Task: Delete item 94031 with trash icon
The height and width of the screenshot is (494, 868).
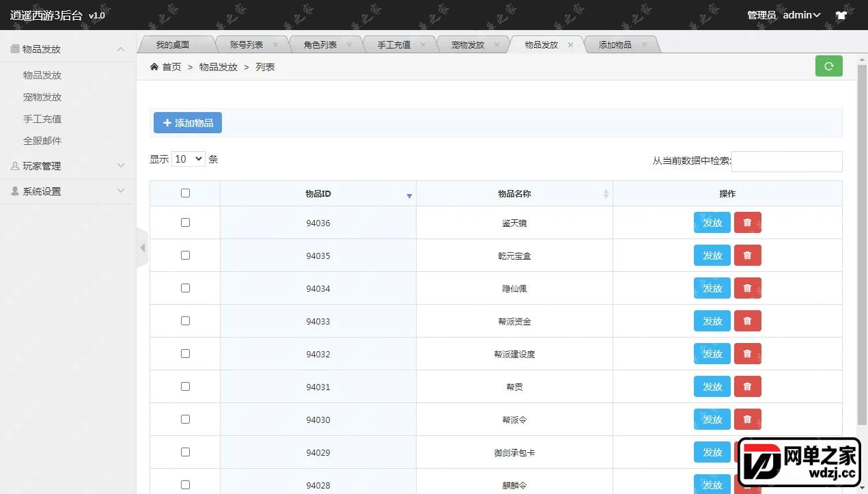Action: pyautogui.click(x=747, y=387)
